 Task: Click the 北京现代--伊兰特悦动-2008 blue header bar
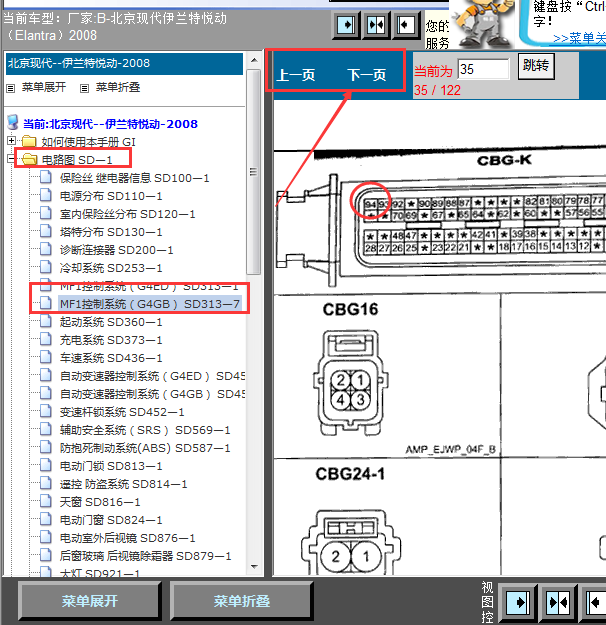pyautogui.click(x=124, y=64)
